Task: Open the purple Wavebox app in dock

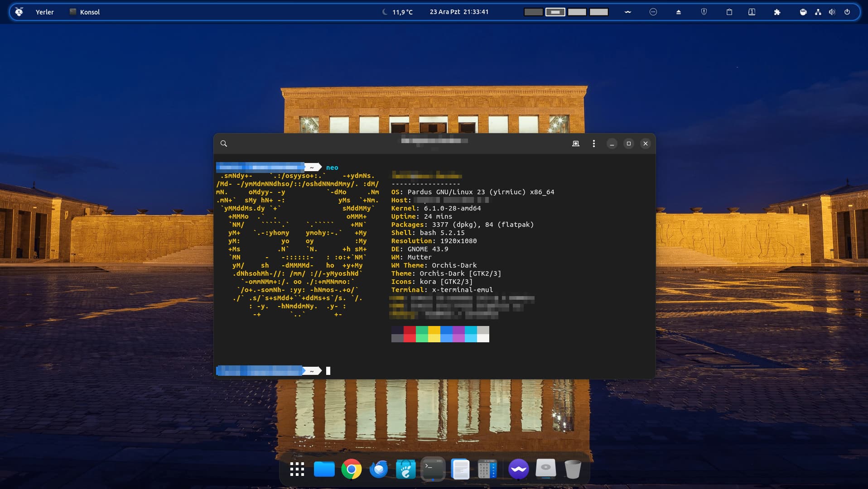Action: click(518, 470)
